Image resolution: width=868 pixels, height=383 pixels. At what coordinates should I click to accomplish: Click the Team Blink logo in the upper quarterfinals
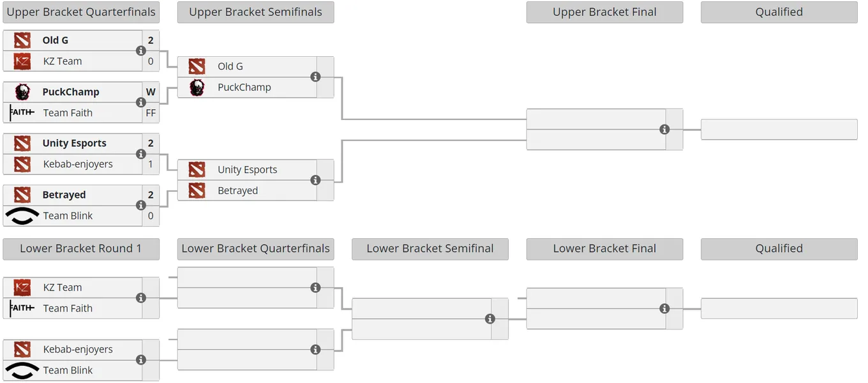[22, 216]
